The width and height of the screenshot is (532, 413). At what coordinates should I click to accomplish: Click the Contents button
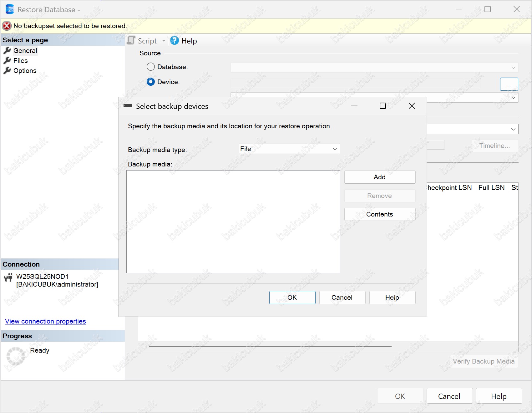pyautogui.click(x=379, y=214)
